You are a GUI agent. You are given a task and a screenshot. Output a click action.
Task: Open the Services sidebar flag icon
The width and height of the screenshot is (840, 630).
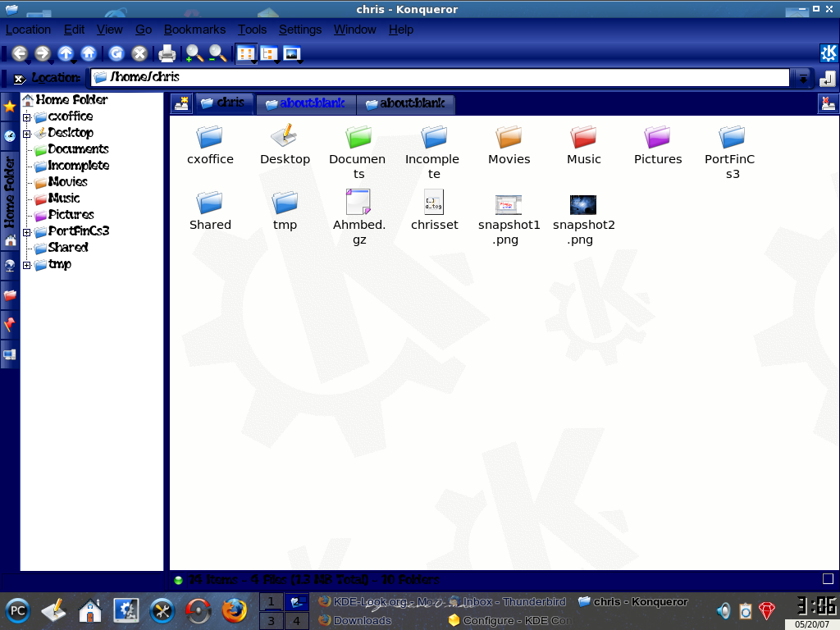(10, 324)
